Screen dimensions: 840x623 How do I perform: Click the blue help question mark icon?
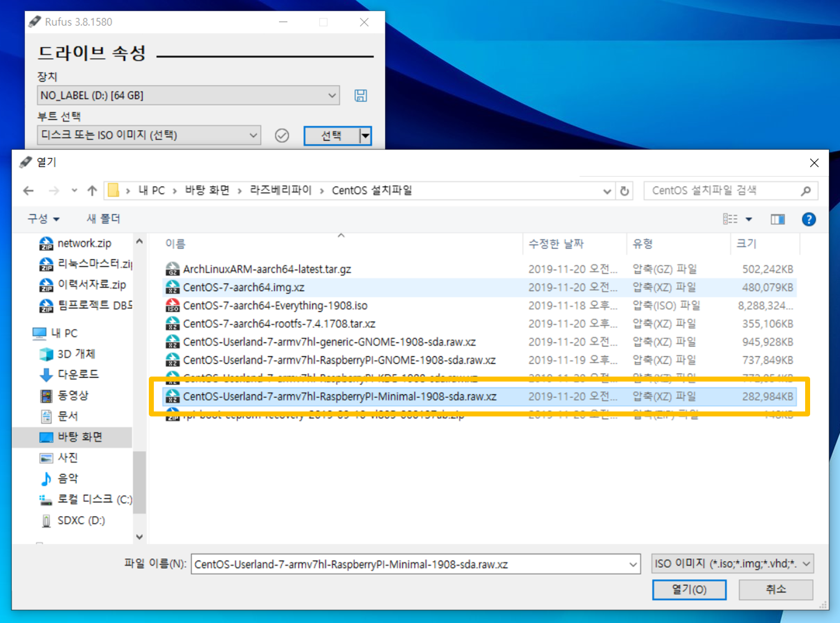pyautogui.click(x=808, y=219)
